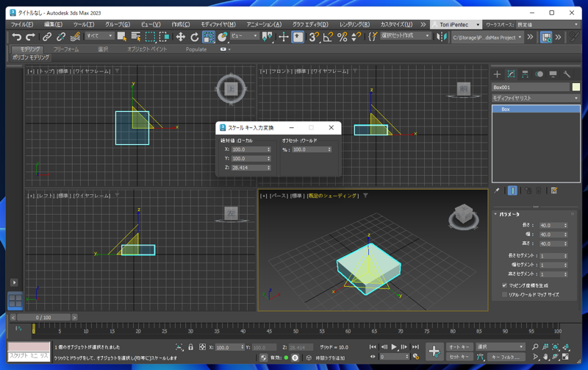Open the モディファイヤリスト dropdown
Screen dimensions: 588x370
tap(535, 98)
